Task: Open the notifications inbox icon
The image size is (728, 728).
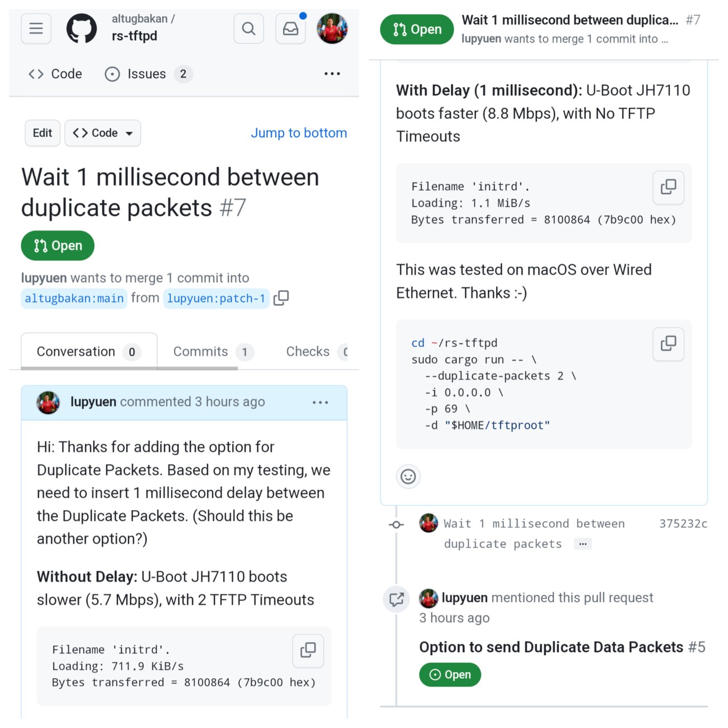Action: 291,28
